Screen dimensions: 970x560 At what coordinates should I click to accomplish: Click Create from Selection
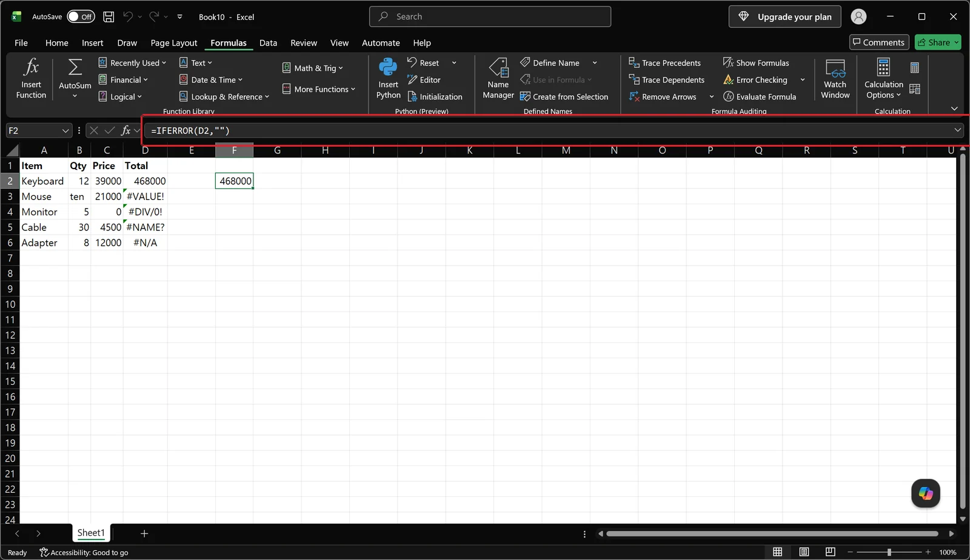click(564, 96)
